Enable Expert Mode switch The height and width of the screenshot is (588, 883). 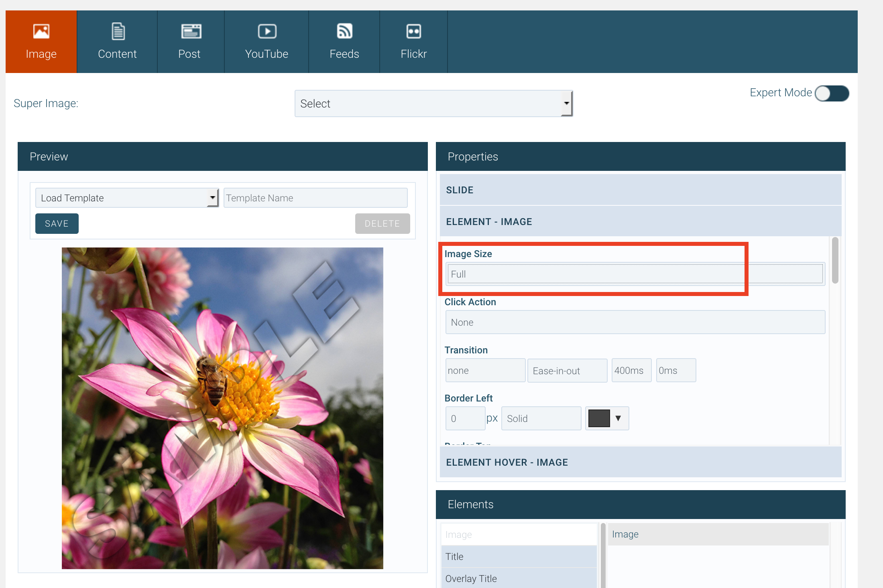tap(832, 93)
